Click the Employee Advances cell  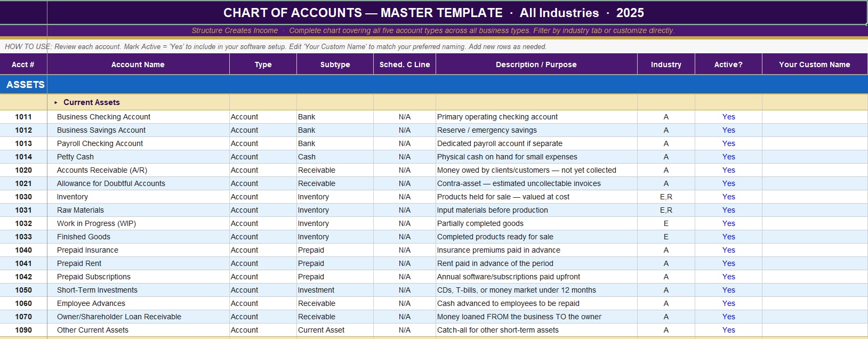point(138,303)
